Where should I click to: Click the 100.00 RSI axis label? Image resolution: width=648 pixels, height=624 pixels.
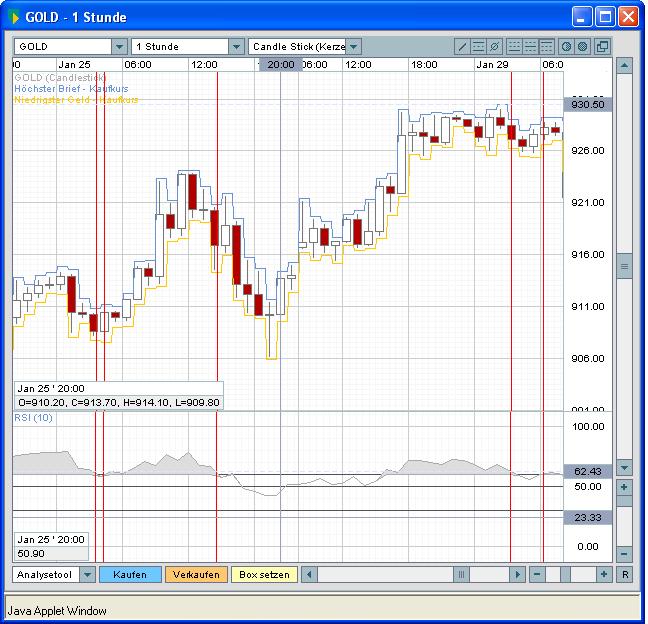(x=588, y=426)
